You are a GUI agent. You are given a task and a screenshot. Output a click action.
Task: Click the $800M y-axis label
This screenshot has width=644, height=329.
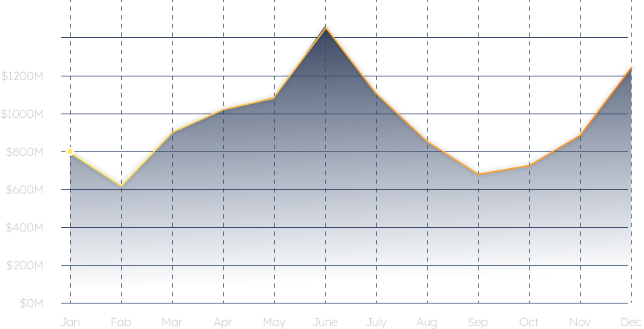pyautogui.click(x=24, y=152)
